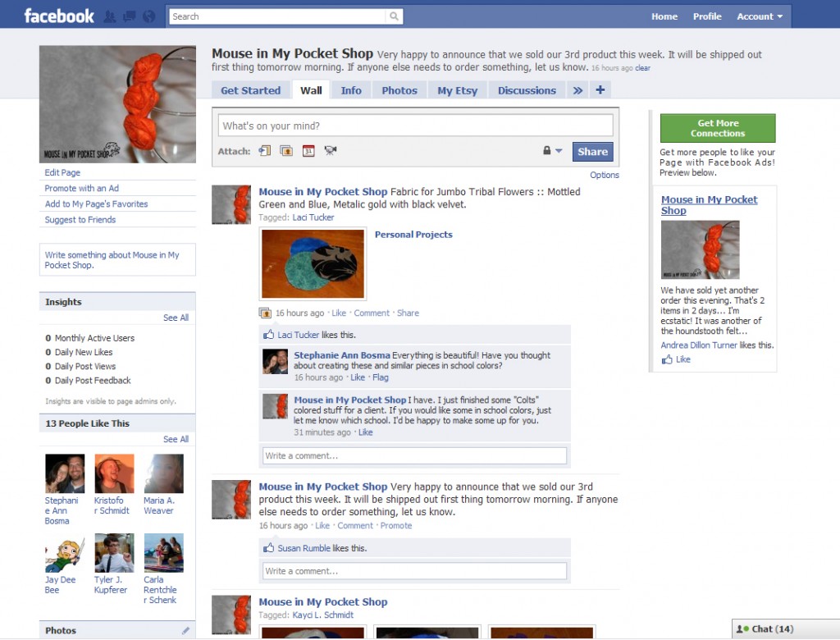Screen dimensions: 840x640
Task: Add a new tab with the plus icon
Action: [x=600, y=90]
